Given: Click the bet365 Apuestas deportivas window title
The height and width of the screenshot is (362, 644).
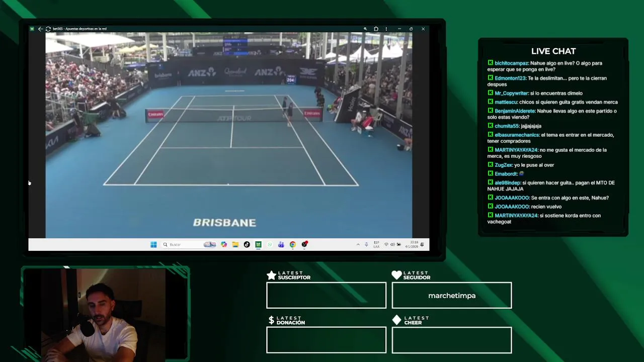Looking at the screenshot, I should pyautogui.click(x=79, y=29).
